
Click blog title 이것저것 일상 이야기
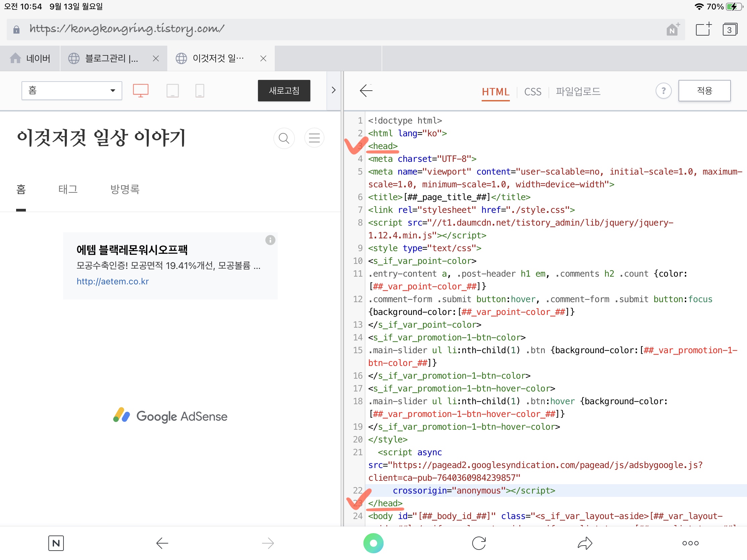(101, 138)
